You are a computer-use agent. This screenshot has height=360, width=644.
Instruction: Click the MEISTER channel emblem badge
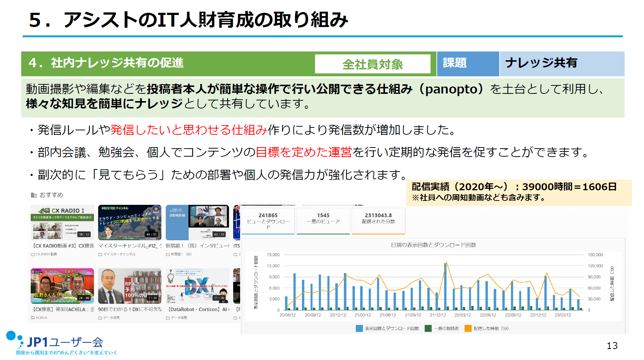156,210
